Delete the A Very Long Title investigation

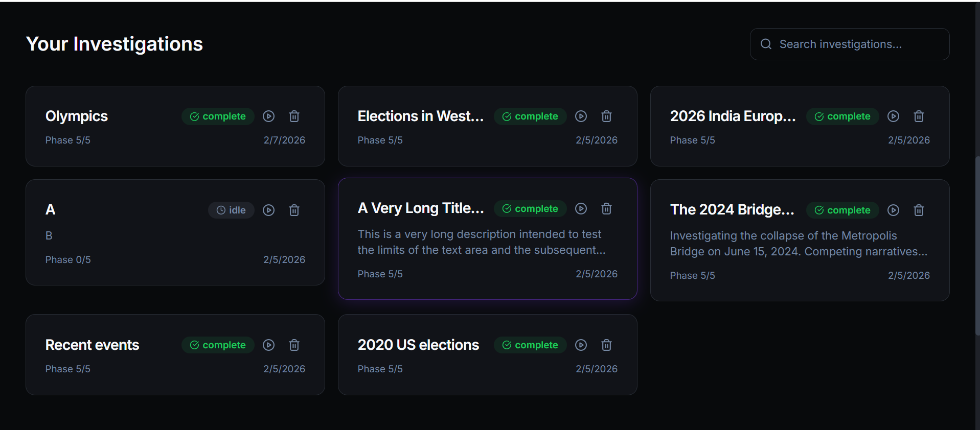(x=606, y=209)
